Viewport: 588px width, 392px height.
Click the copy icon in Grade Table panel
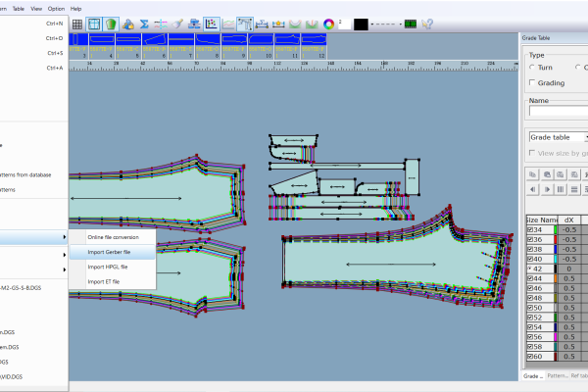(x=532, y=174)
